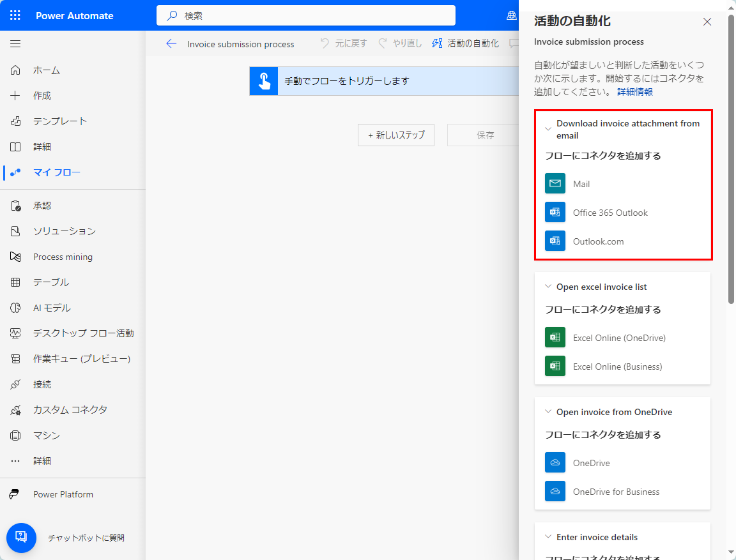
Task: Click the 新しいステップ button
Action: click(x=395, y=135)
